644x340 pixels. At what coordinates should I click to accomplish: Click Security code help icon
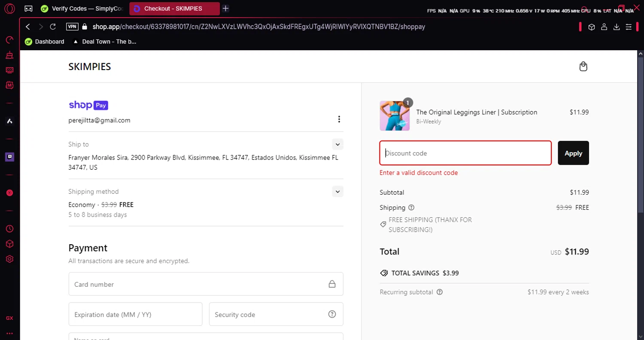[x=332, y=314]
